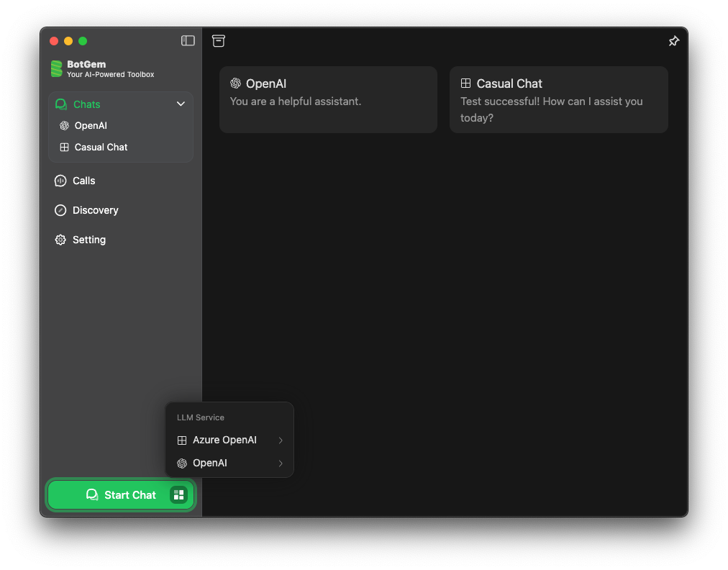Click Azure OpenAI grid icon in popup
The height and width of the screenshot is (570, 728).
point(182,440)
